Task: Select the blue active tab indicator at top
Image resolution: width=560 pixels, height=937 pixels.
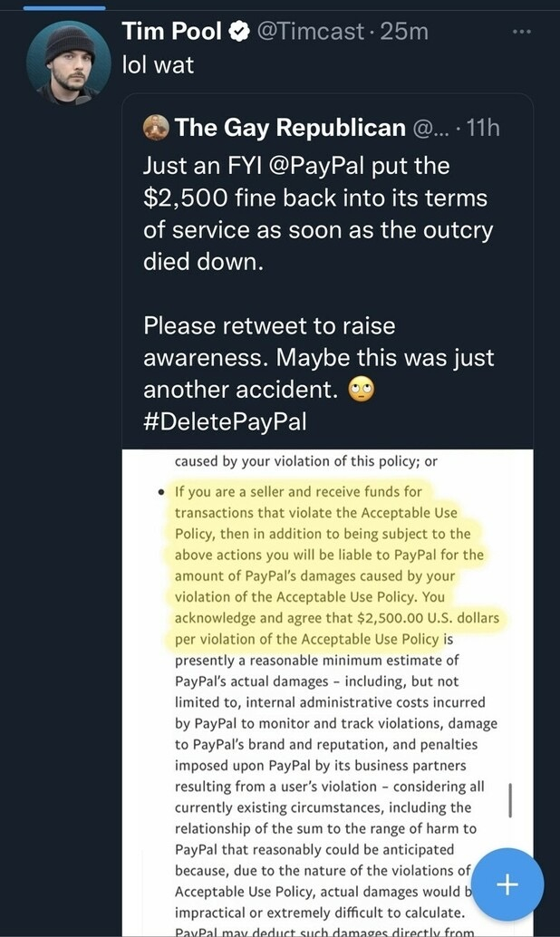Action: (x=66, y=6)
